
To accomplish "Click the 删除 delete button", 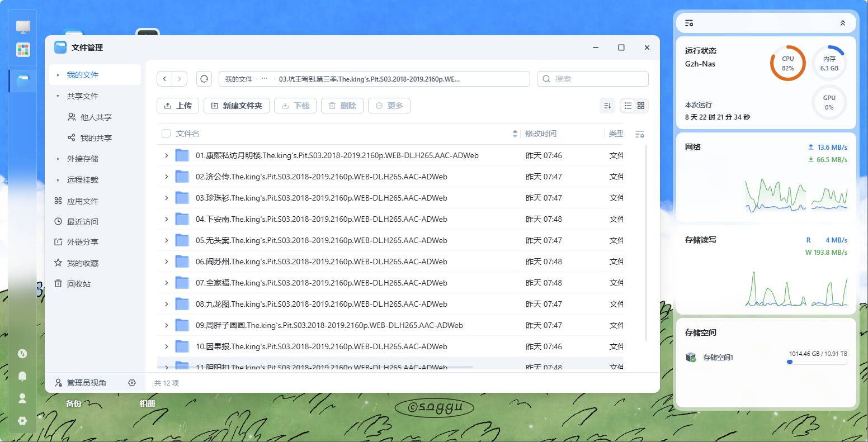I will click(342, 106).
